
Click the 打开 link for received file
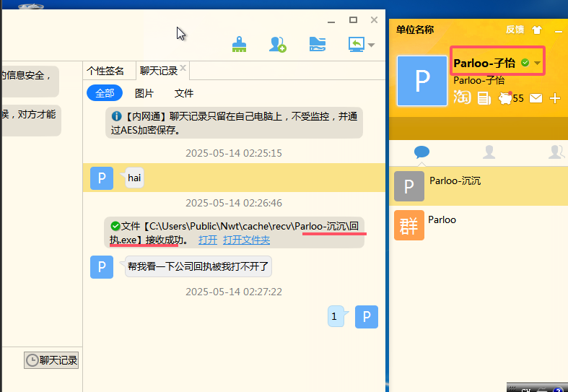(x=208, y=240)
